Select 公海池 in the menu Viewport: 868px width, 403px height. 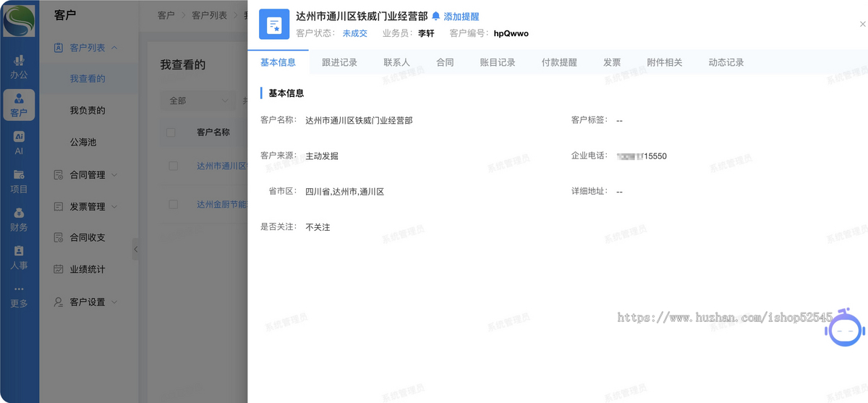click(x=83, y=143)
